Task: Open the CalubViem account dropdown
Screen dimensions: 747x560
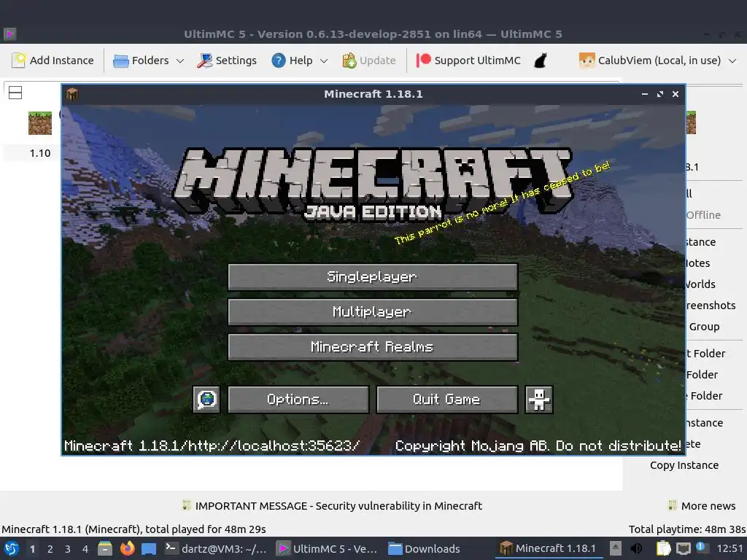Action: pos(657,61)
